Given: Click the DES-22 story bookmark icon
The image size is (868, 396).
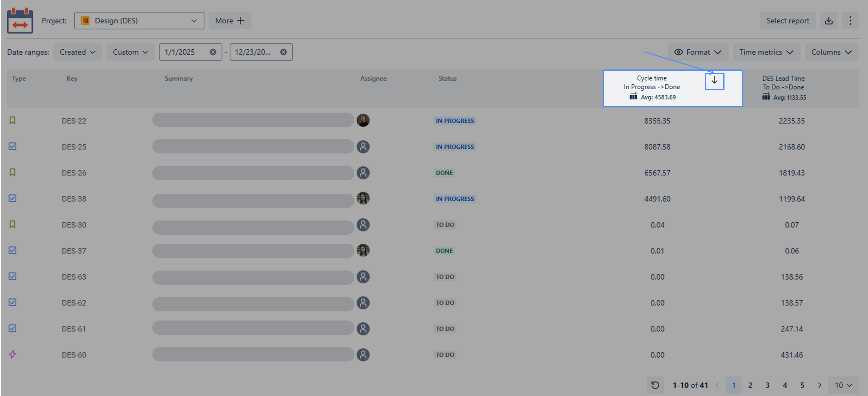Looking at the screenshot, I should [x=13, y=120].
